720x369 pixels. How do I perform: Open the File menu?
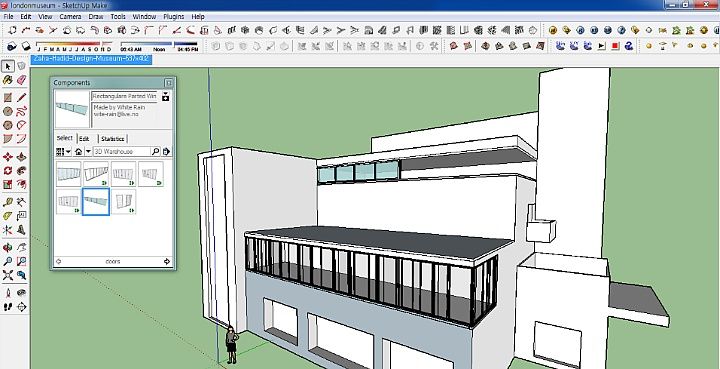click(x=8, y=17)
